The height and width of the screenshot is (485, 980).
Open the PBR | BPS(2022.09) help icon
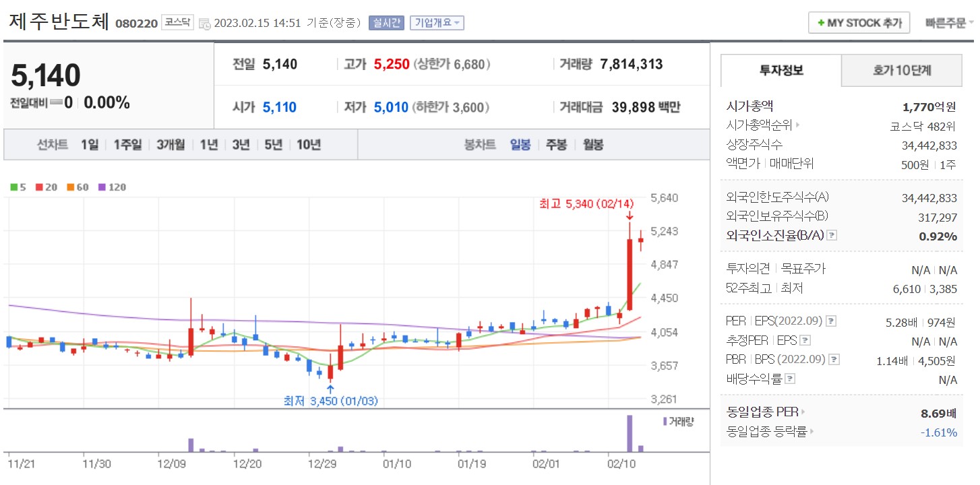click(833, 358)
